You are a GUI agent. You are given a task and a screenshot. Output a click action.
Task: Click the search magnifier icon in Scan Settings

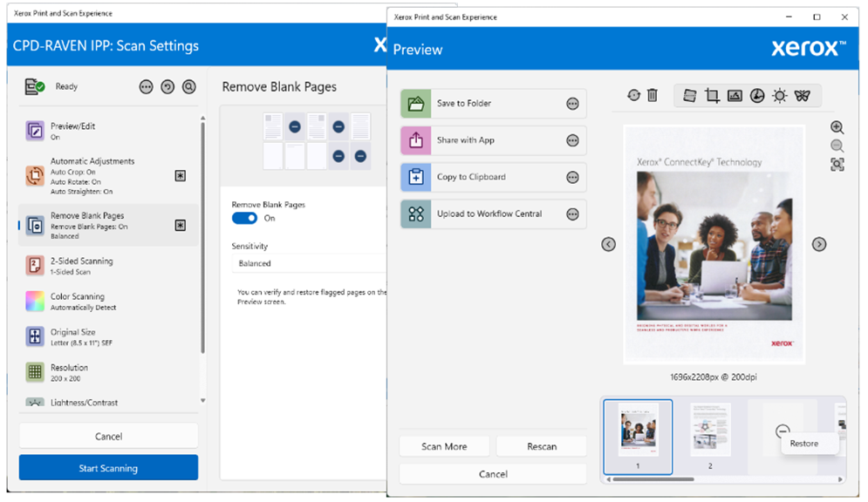click(188, 87)
